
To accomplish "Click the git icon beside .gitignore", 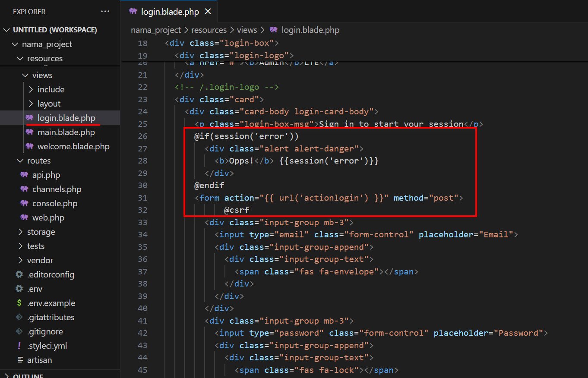I will (19, 331).
